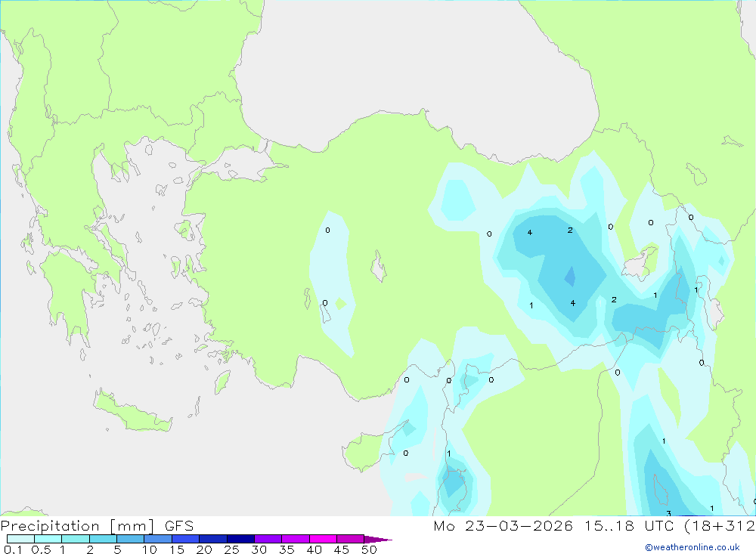756x554 pixels.
Task: Click the island of Crete on the map
Action: [132, 411]
